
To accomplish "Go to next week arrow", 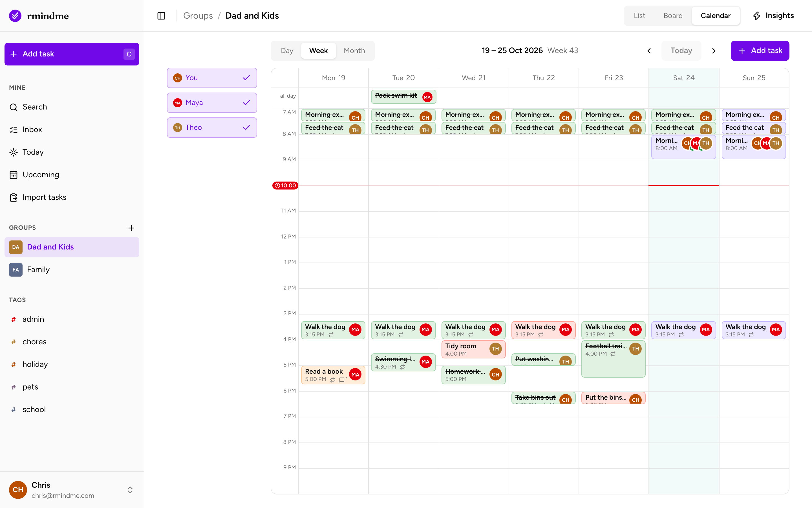I will pyautogui.click(x=714, y=51).
